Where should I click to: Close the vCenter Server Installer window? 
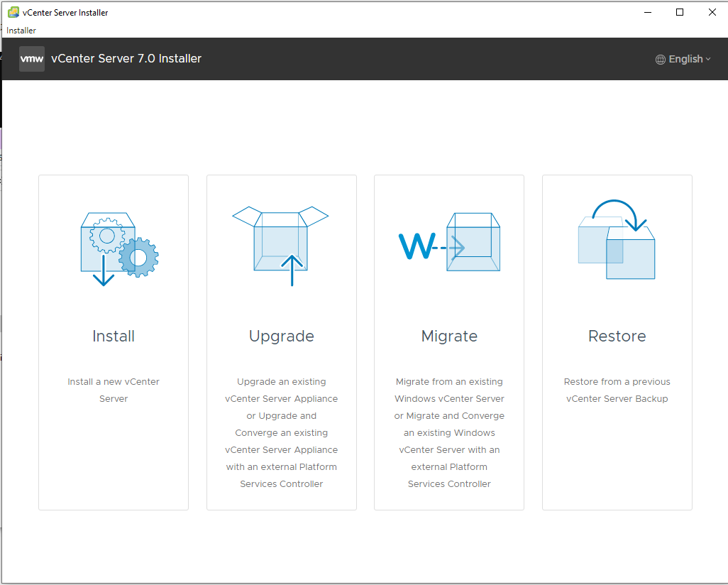712,13
